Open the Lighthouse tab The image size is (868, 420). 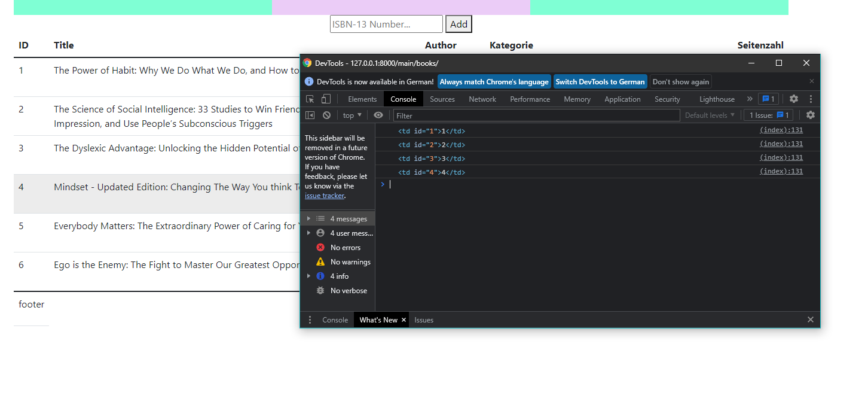pos(717,99)
